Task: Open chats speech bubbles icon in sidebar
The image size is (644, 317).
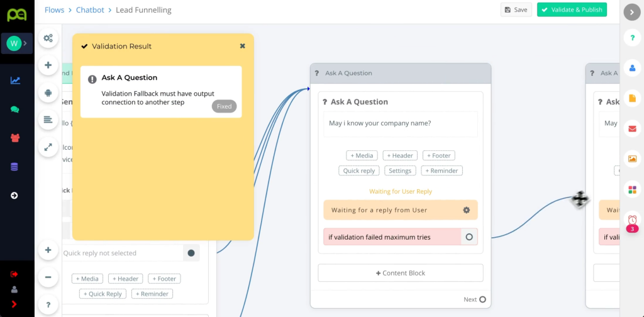Action: click(15, 109)
